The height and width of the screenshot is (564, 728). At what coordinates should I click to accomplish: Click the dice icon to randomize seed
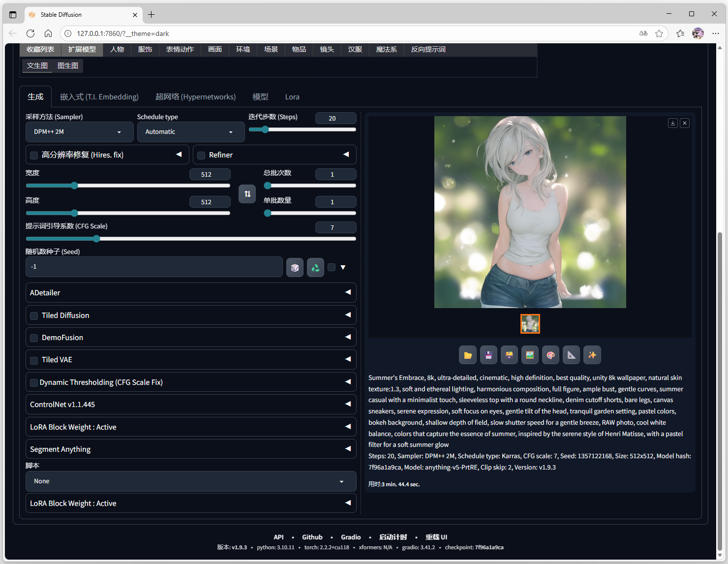point(295,267)
